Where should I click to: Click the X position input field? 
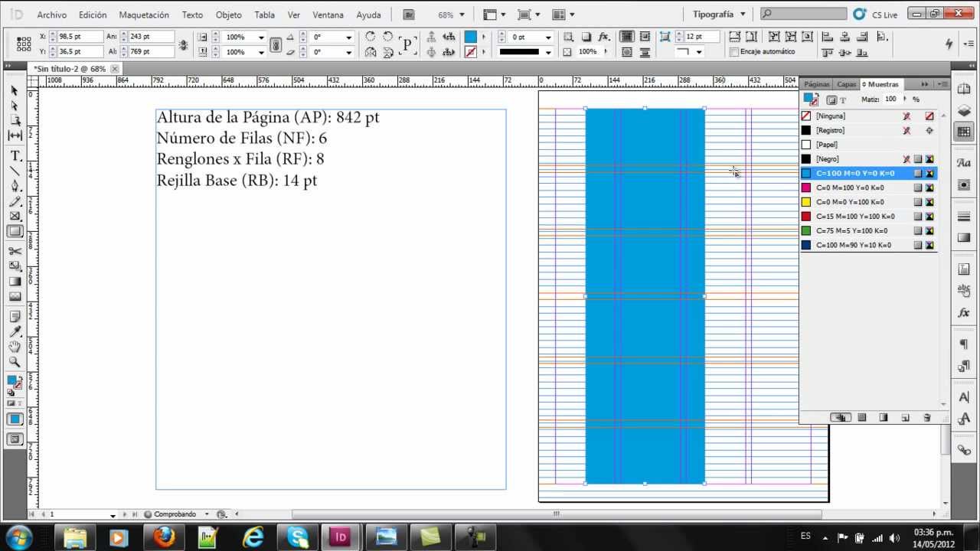[x=80, y=37]
